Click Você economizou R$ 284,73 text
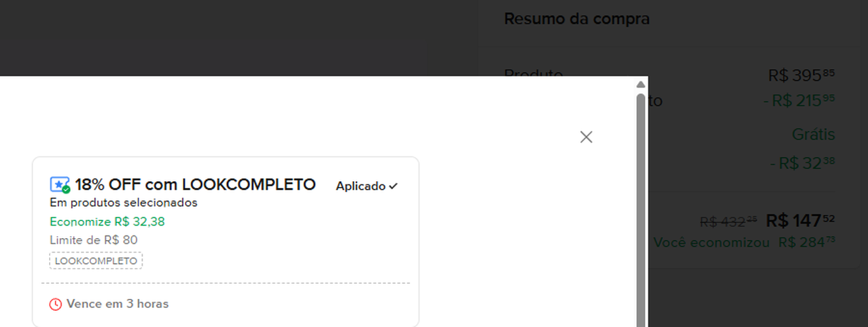Screen dimensions: 868x327 (744, 243)
